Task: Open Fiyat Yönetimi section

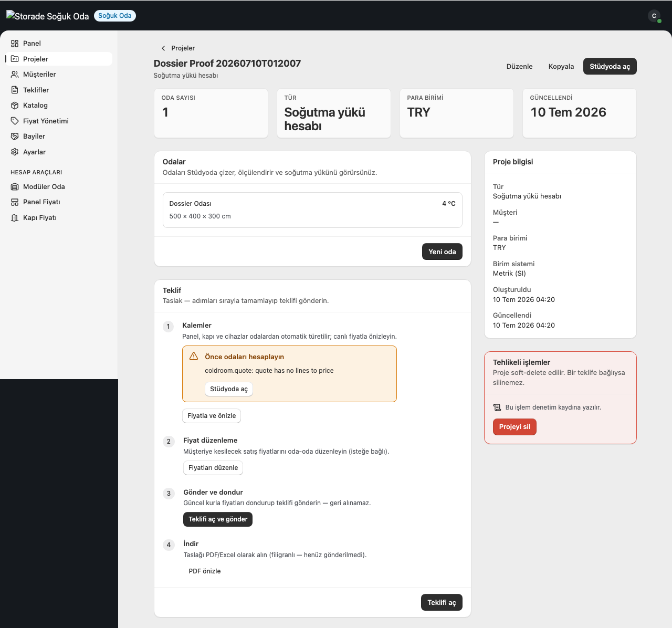Action: [59, 121]
